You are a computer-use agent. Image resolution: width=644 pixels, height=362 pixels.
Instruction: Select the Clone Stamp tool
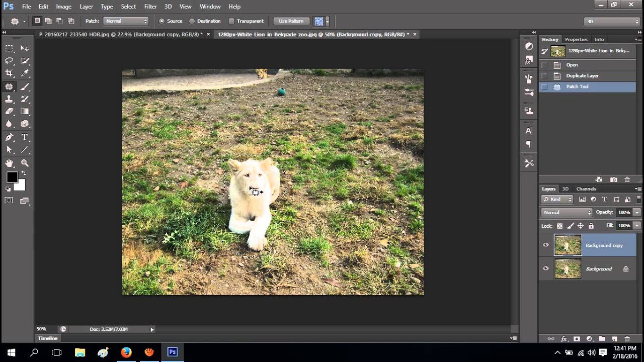pos(9,99)
